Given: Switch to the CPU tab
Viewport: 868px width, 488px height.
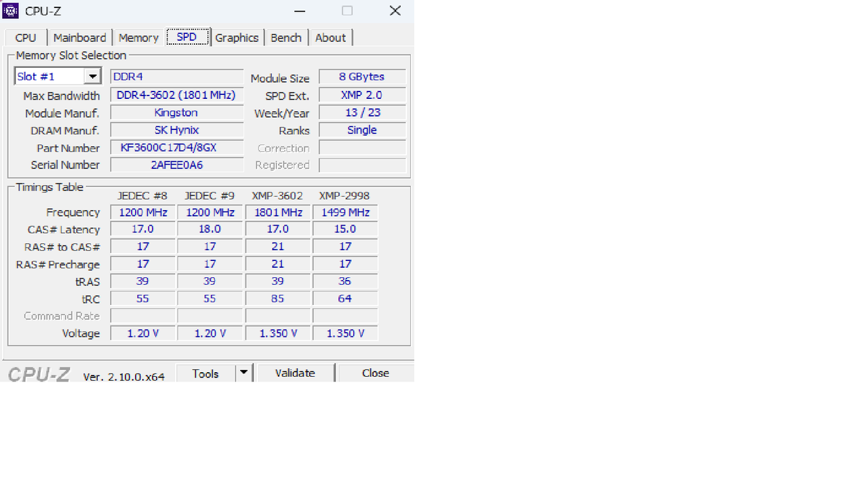Looking at the screenshot, I should pyautogui.click(x=26, y=38).
